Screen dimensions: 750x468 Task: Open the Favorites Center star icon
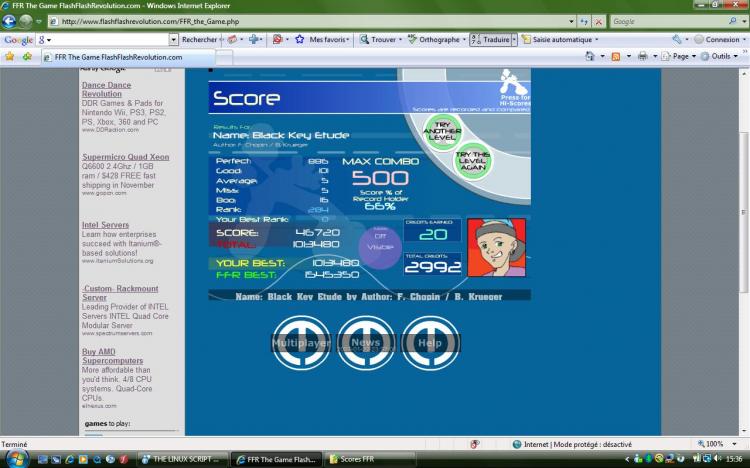click(9, 56)
